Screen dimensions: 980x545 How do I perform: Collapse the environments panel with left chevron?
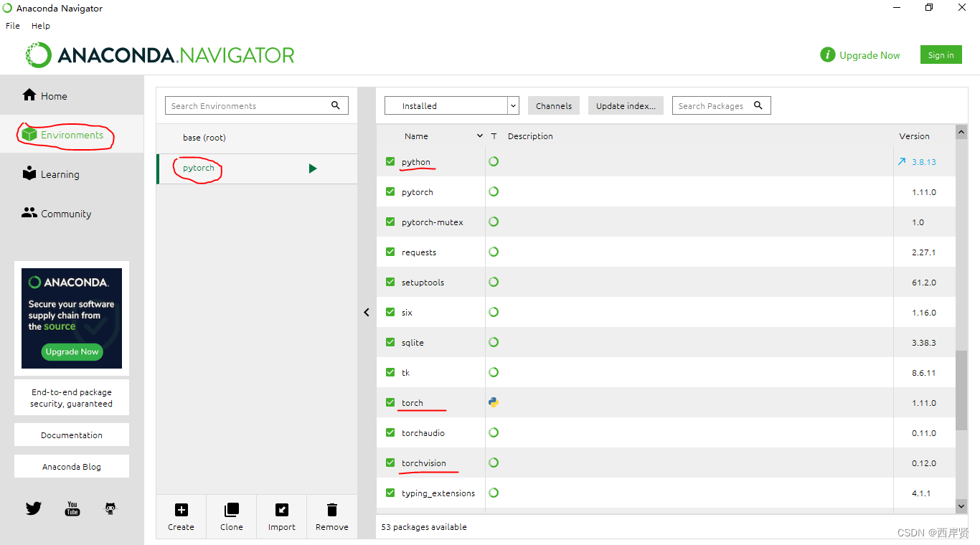coord(367,312)
